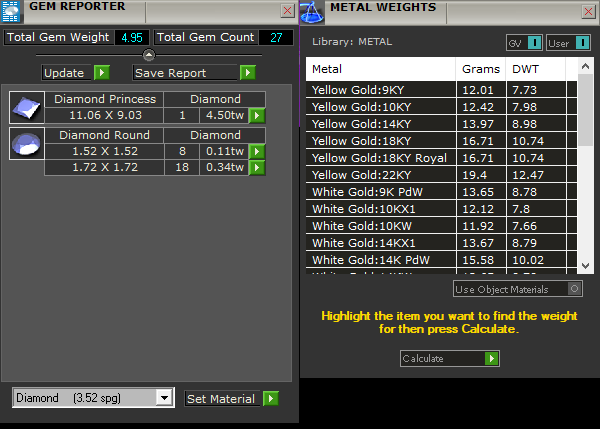Screen dimensions: 600x429
Task: Click the Diamond Princess gem thumbnail icon
Action: coord(25,107)
